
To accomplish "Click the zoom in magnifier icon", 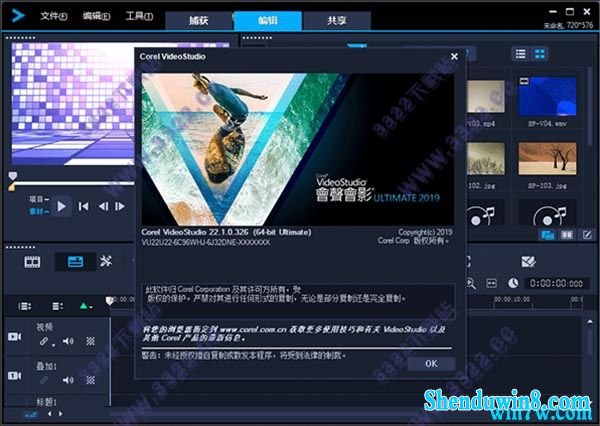I will coord(471,284).
